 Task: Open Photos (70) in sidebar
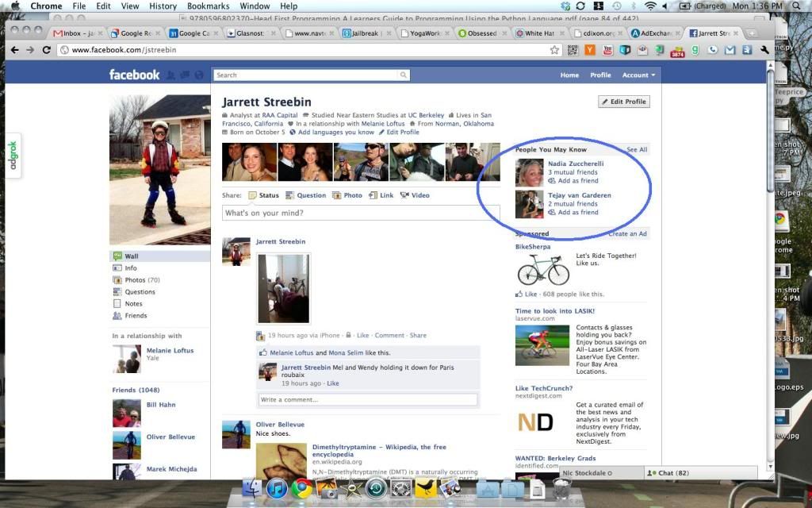(136, 280)
